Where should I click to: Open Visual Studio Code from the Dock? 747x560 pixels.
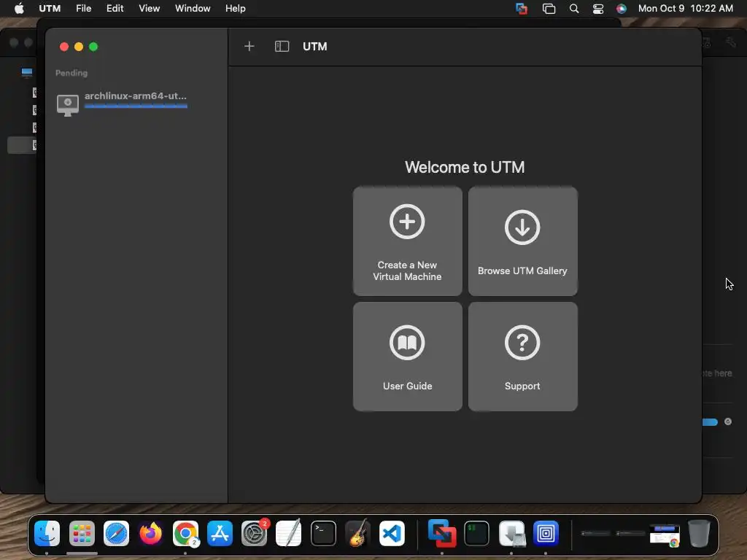392,533
